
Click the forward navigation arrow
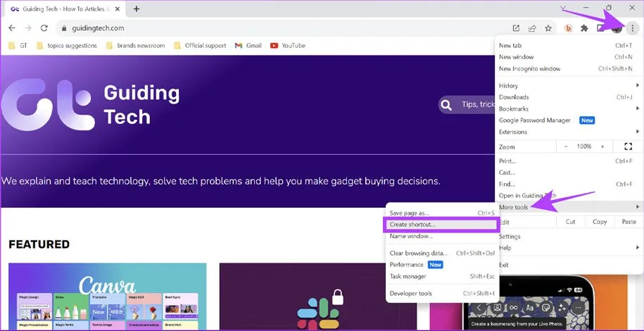28,28
